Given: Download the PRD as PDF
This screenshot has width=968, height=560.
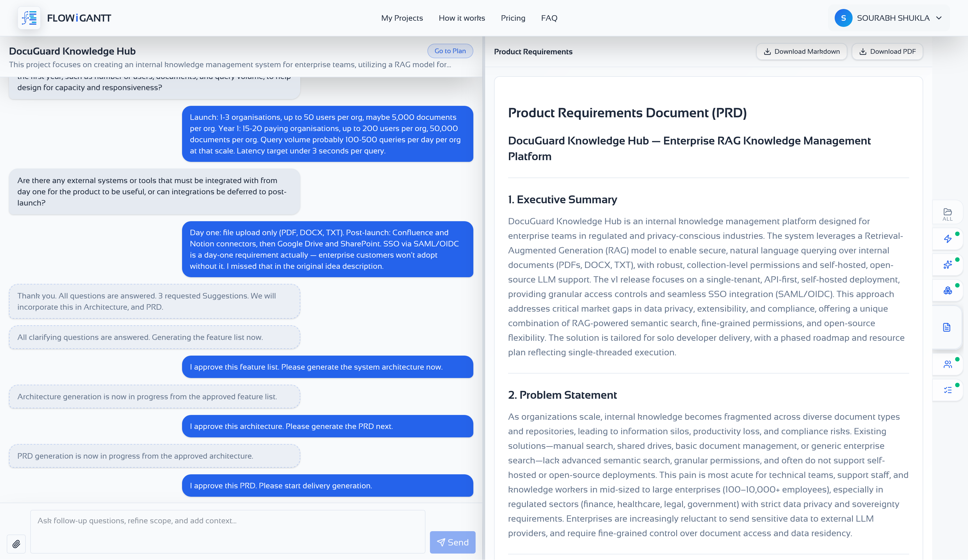Looking at the screenshot, I should tap(887, 52).
